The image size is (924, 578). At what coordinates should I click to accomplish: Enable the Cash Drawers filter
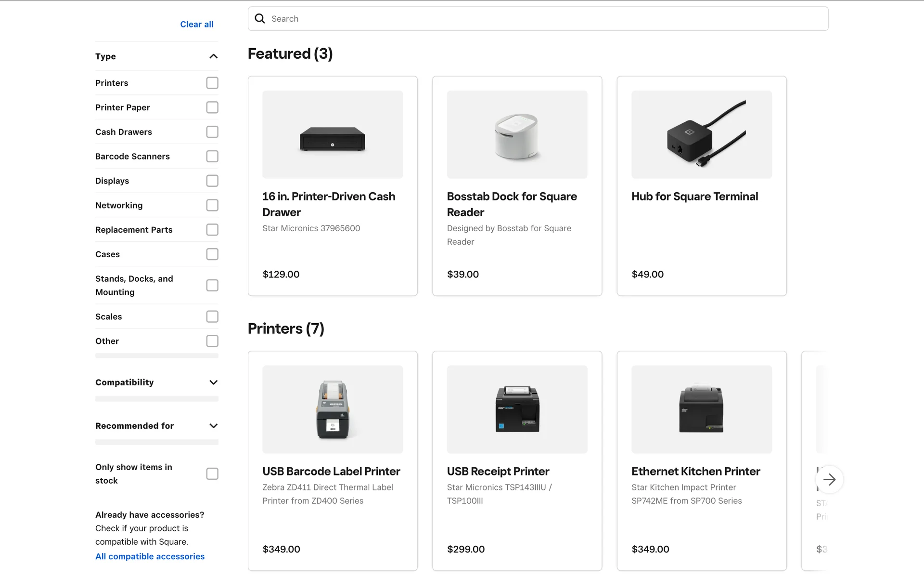(x=212, y=132)
